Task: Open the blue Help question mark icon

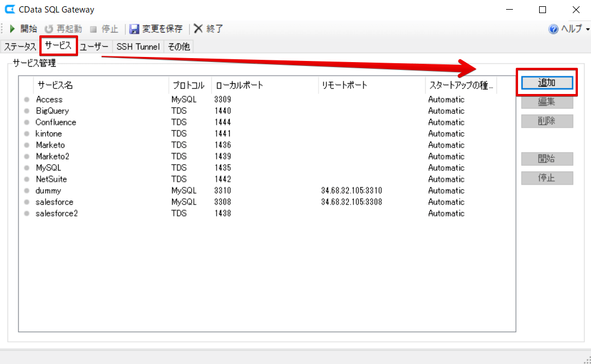Action: [x=553, y=29]
